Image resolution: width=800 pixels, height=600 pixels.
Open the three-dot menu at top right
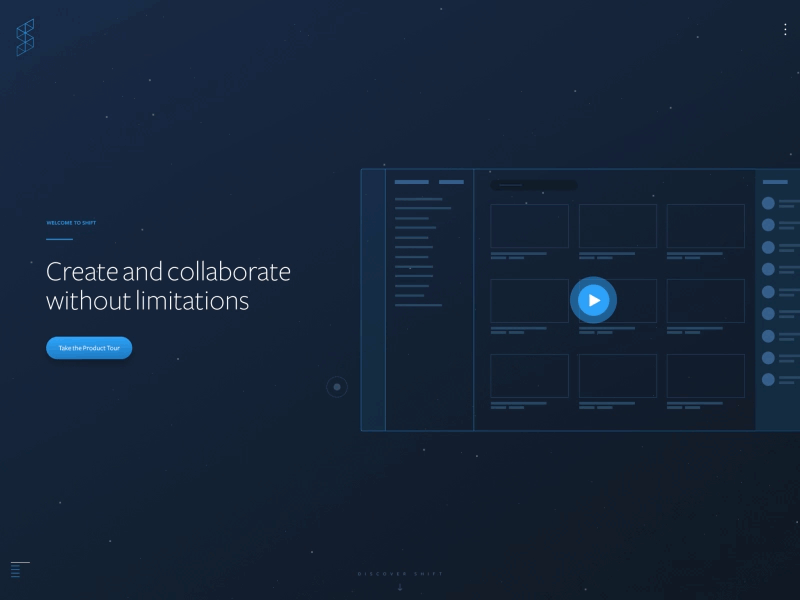[786, 29]
